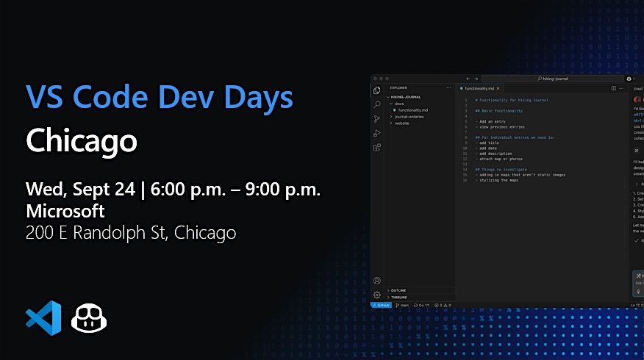The width and height of the screenshot is (644, 360).
Task: Click line '# Functionality for Hiking Journal'
Action: tap(512, 100)
